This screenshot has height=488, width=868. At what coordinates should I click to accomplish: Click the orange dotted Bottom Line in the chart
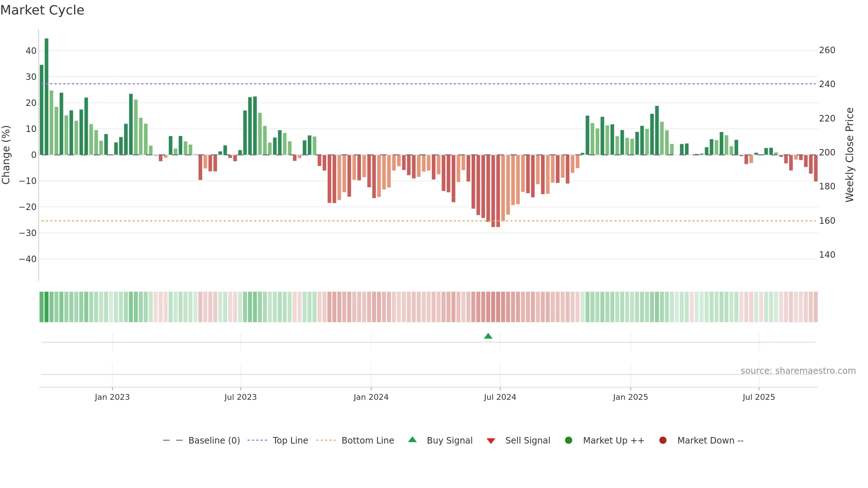429,221
